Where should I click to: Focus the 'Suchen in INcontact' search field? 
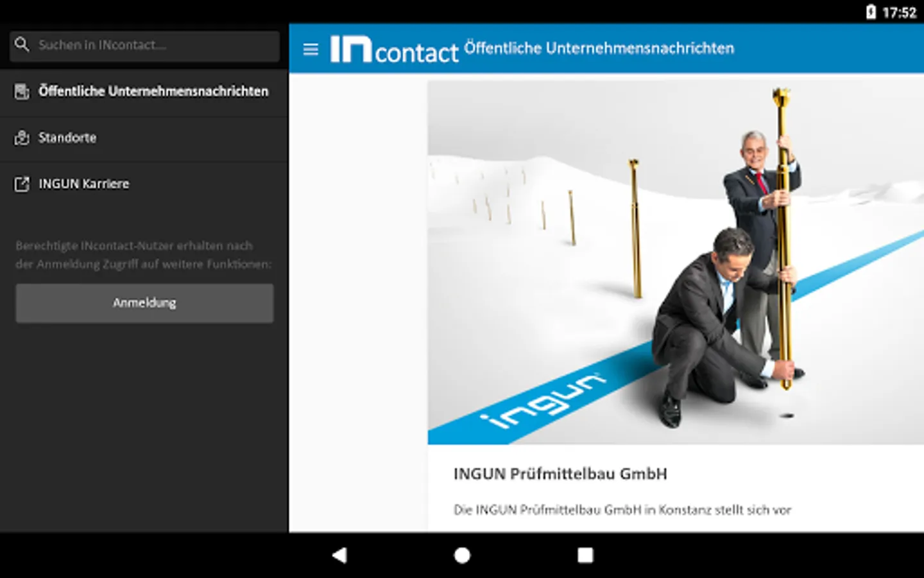[144, 46]
